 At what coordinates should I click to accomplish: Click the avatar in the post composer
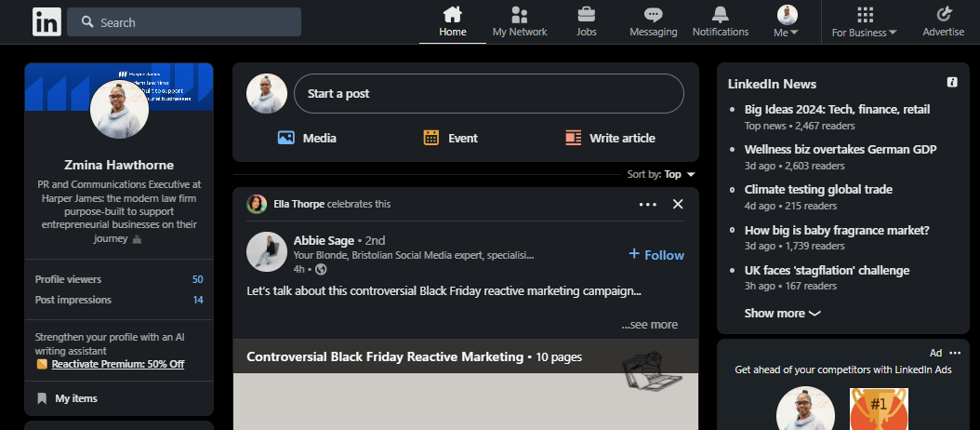coord(267,93)
